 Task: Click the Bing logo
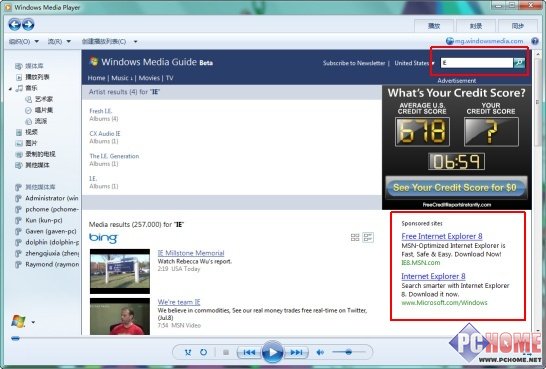[103, 238]
